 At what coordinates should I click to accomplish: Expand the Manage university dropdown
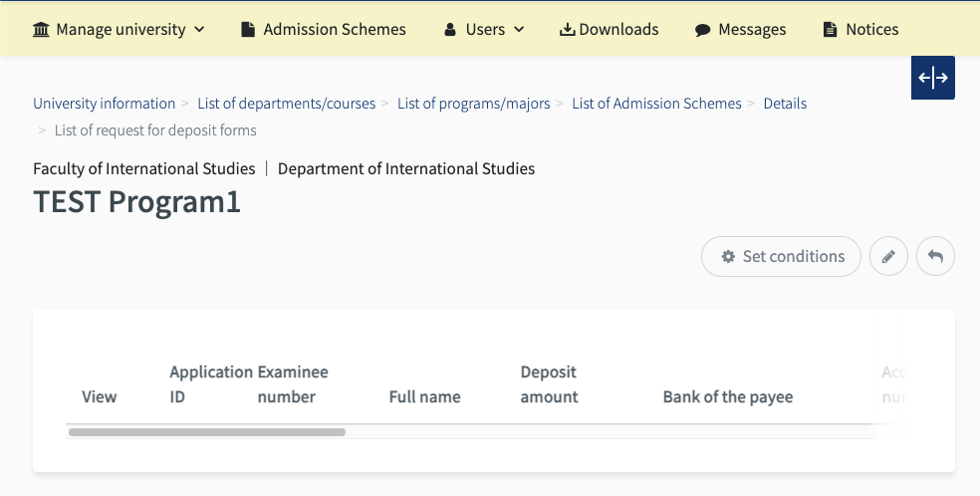coord(119,29)
